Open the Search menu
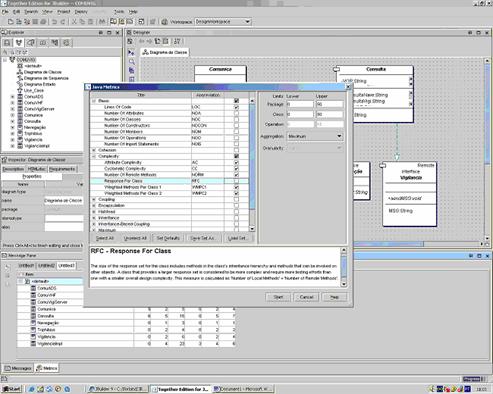 coord(31,12)
